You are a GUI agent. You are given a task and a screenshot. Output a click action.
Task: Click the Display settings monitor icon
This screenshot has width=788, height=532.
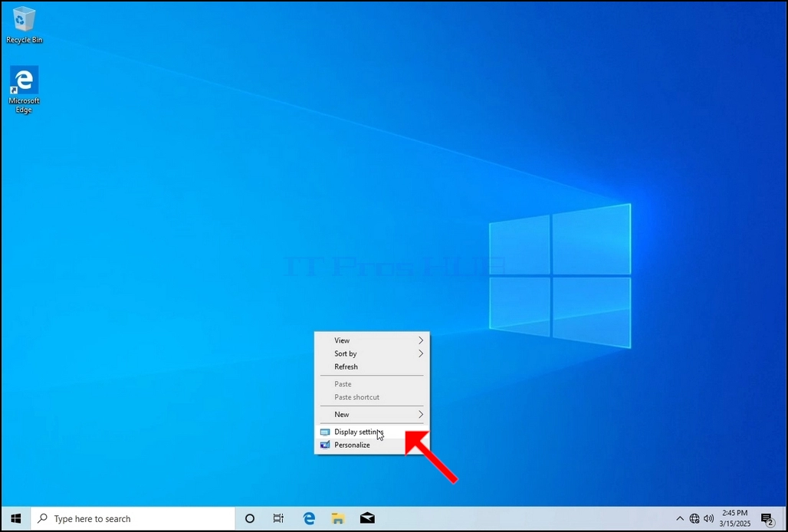pyautogui.click(x=325, y=432)
